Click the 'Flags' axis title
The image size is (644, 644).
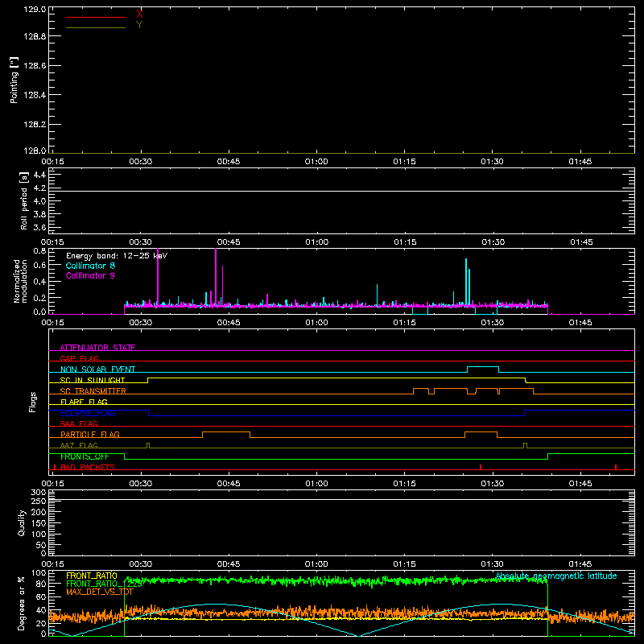32,402
